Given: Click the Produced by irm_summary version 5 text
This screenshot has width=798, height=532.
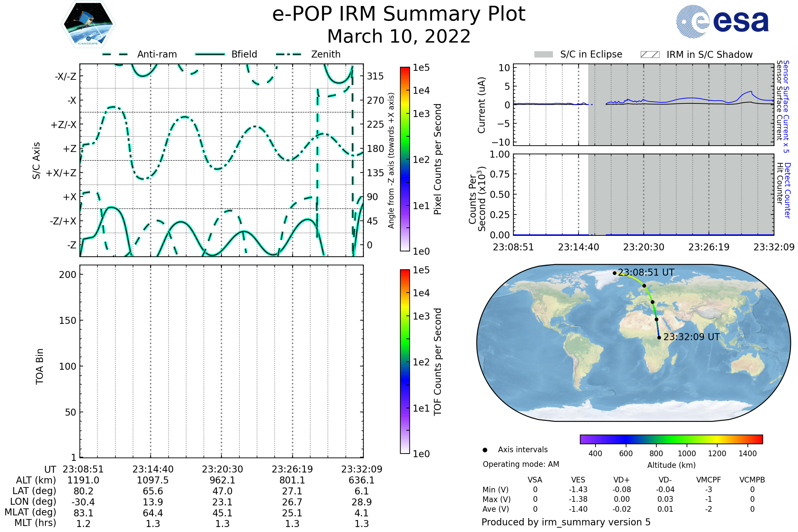Looking at the screenshot, I should pos(566,522).
